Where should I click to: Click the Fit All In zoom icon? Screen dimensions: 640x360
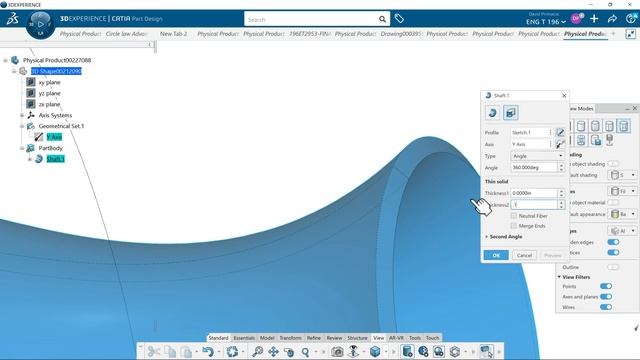257,351
